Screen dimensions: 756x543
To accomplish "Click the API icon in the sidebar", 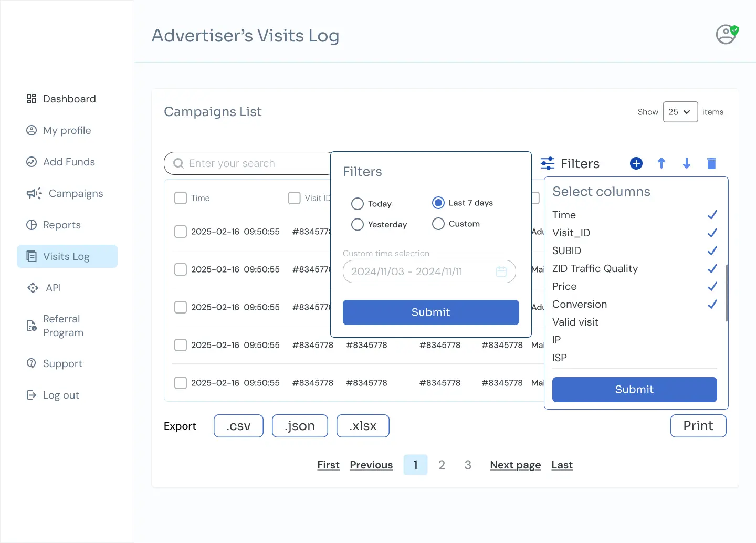I will coord(32,288).
